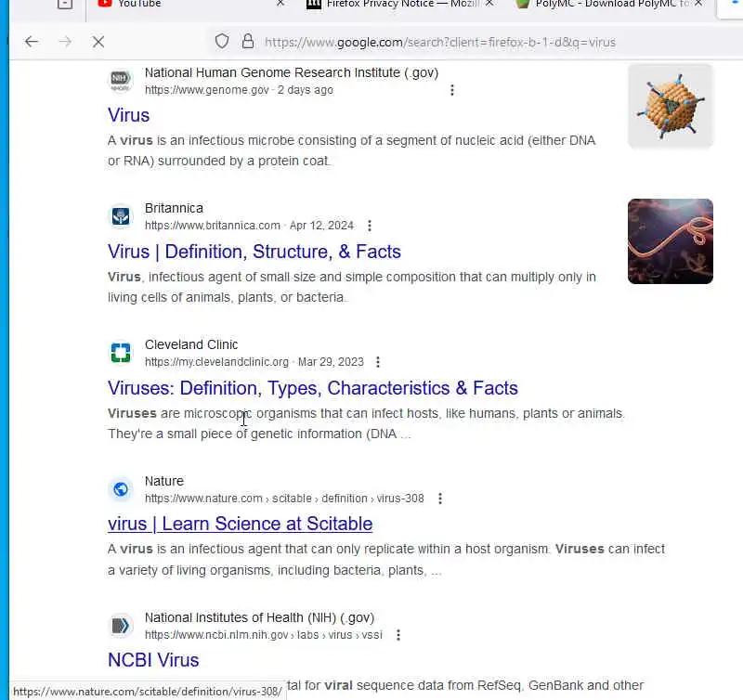Click 'National Institutes of Health (NIH) (.gov)'
The width and height of the screenshot is (743, 700).
pyautogui.click(x=260, y=617)
